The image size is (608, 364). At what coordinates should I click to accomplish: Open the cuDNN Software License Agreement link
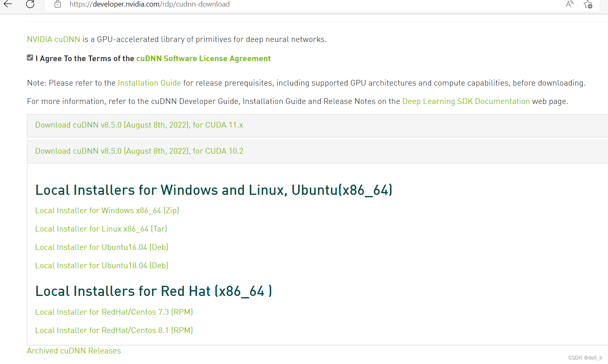(x=203, y=58)
